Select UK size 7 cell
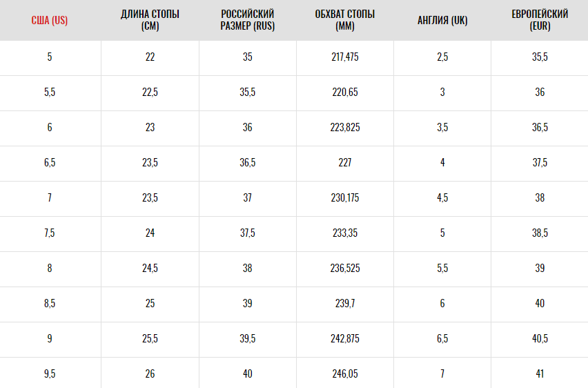 point(442,374)
